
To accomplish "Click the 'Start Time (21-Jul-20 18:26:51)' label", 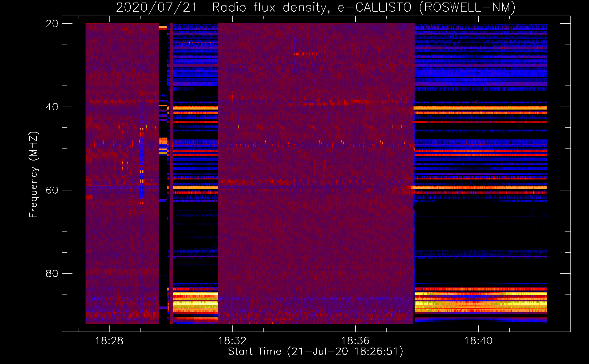I will click(316, 352).
